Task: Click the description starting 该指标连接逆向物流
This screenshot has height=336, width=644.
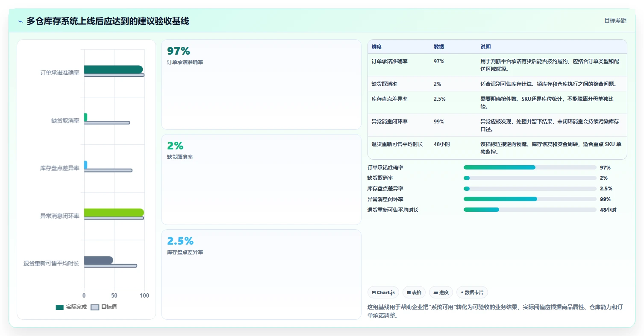Action: 551,148
